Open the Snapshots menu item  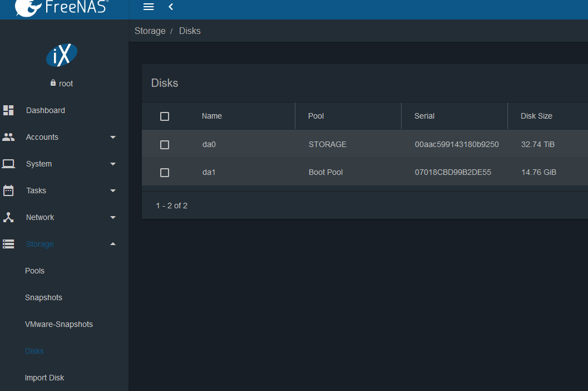[x=43, y=297]
